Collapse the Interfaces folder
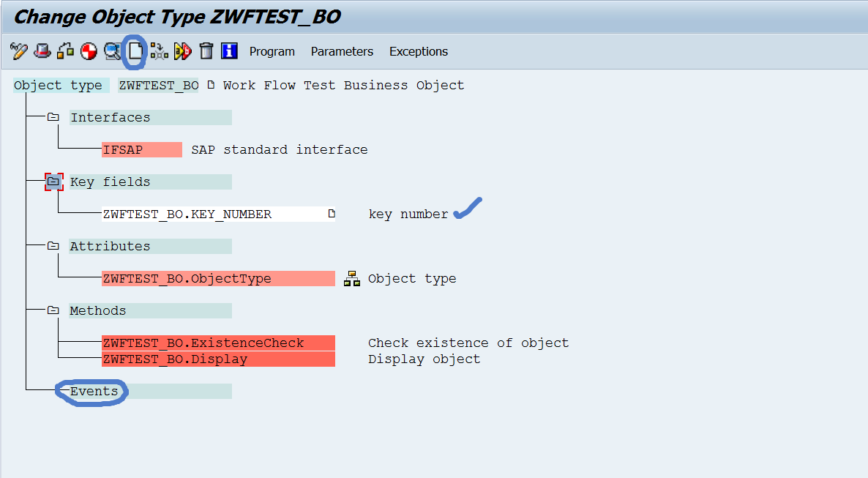Screen dimensions: 868x478 (53, 117)
